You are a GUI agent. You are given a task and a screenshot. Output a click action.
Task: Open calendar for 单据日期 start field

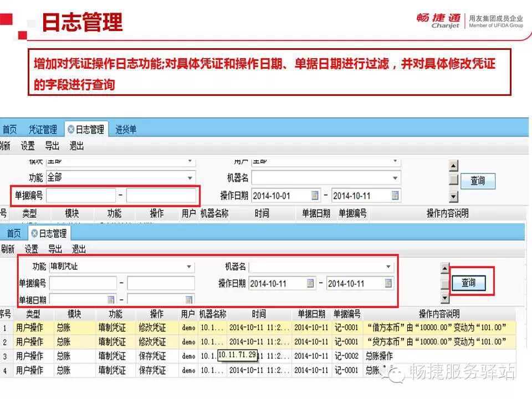tap(111, 300)
